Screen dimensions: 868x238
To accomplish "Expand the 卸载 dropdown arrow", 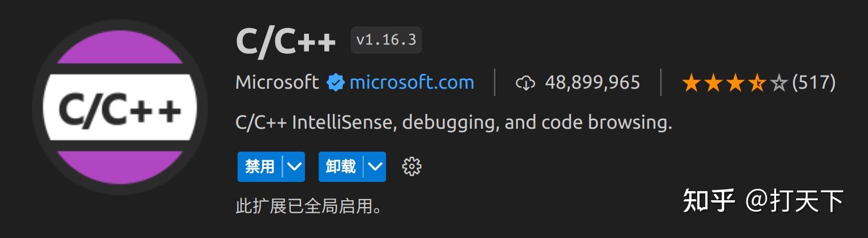I will coord(375,166).
